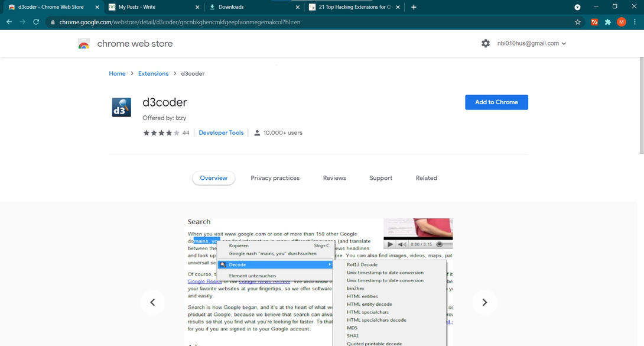
Task: Click the chrome web store title
Action: [x=135, y=44]
